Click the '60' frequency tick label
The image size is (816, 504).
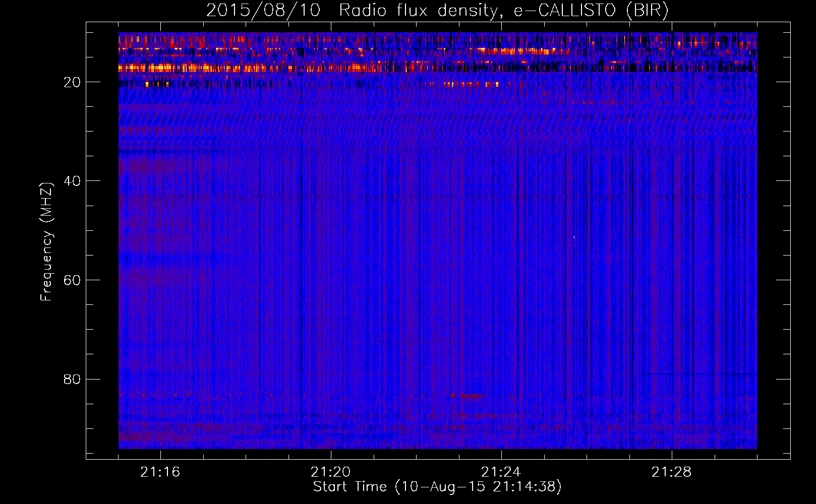pyautogui.click(x=73, y=281)
